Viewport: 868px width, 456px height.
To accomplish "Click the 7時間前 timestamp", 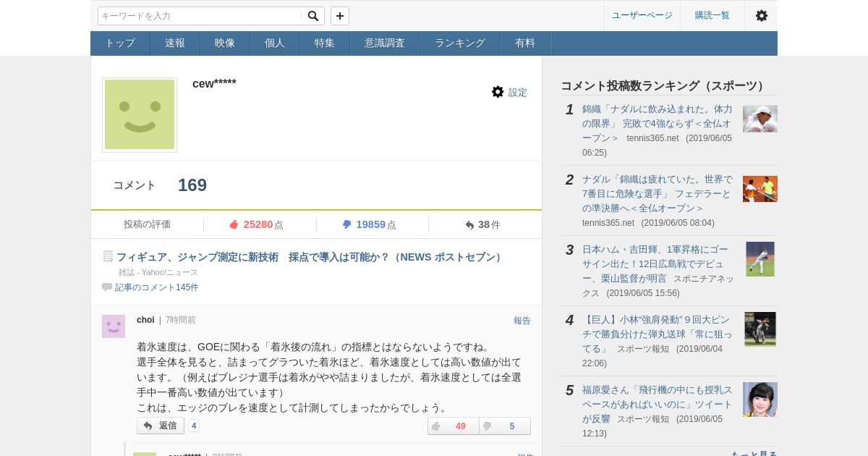I will pyautogui.click(x=181, y=320).
